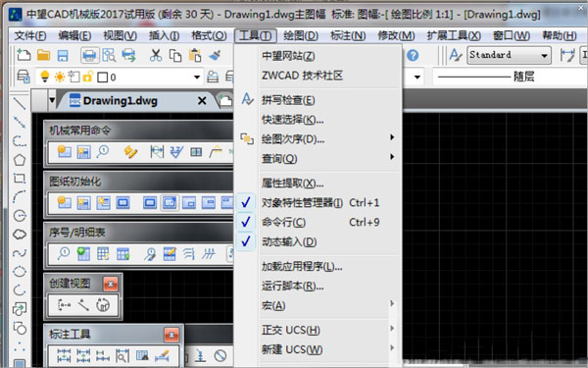This screenshot has width=588, height=368.
Task: Select the Ellipse tool
Action: pos(20,271)
